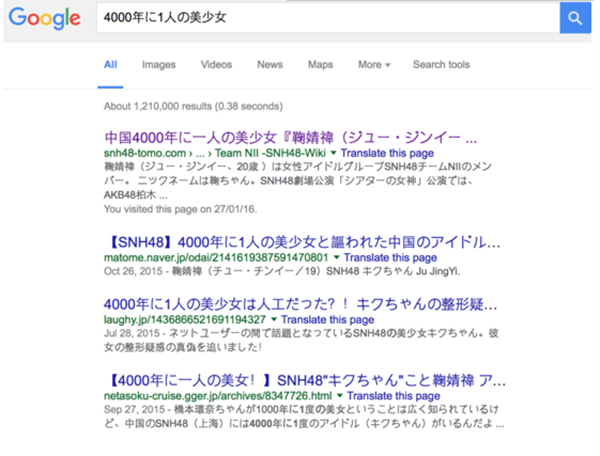This screenshot has height=456, width=600.
Task: Expand the arrow beside laughy.jp URL
Action: pos(274,319)
